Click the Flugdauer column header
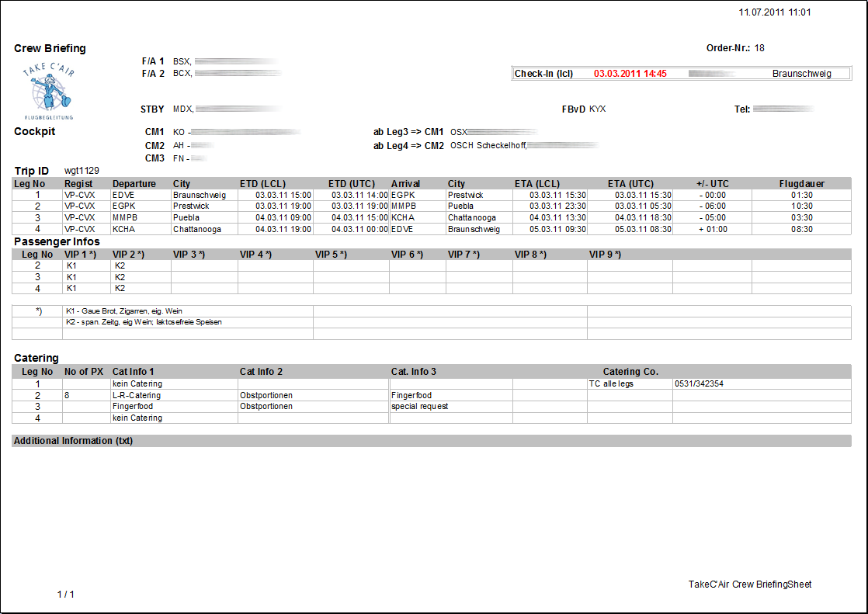This screenshot has width=868, height=614. click(x=802, y=184)
